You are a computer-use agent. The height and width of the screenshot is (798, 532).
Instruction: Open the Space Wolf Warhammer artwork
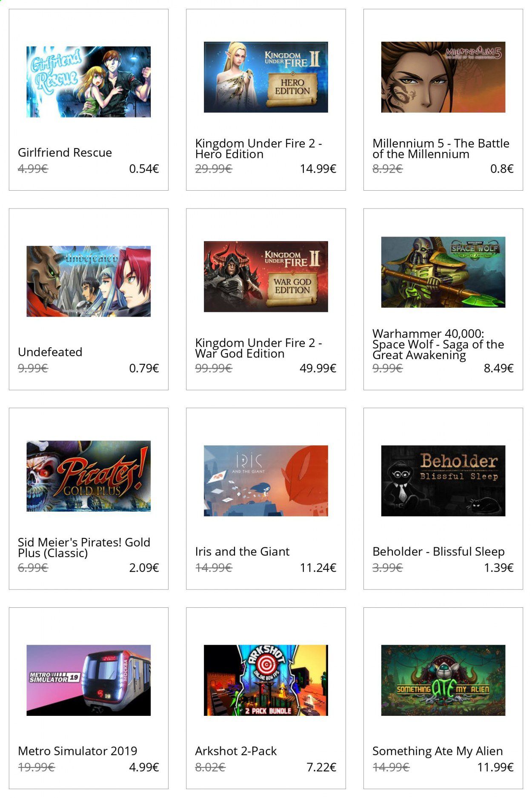tap(443, 272)
